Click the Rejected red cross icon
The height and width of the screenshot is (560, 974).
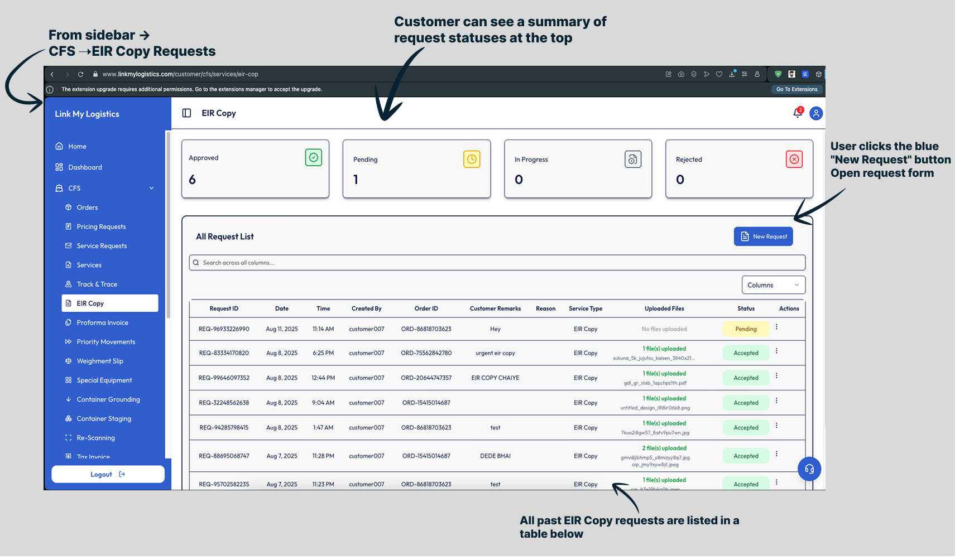click(794, 160)
